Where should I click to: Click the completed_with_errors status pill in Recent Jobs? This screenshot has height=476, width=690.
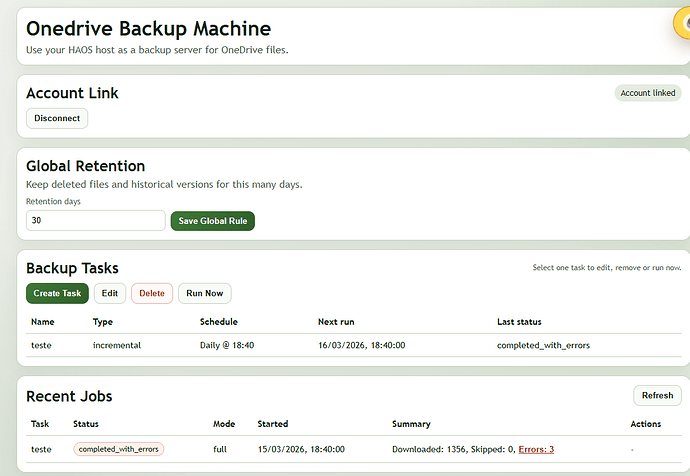pyautogui.click(x=118, y=449)
